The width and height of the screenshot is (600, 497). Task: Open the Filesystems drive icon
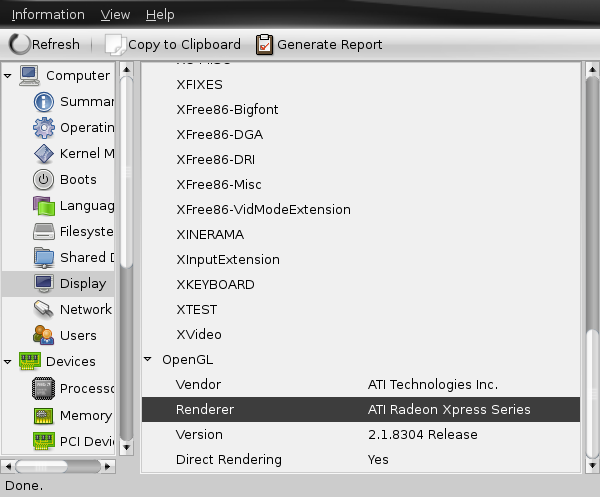(44, 231)
